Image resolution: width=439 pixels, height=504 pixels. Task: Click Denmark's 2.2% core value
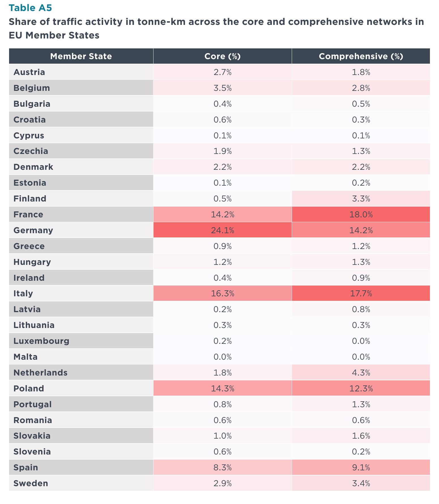pos(223,167)
